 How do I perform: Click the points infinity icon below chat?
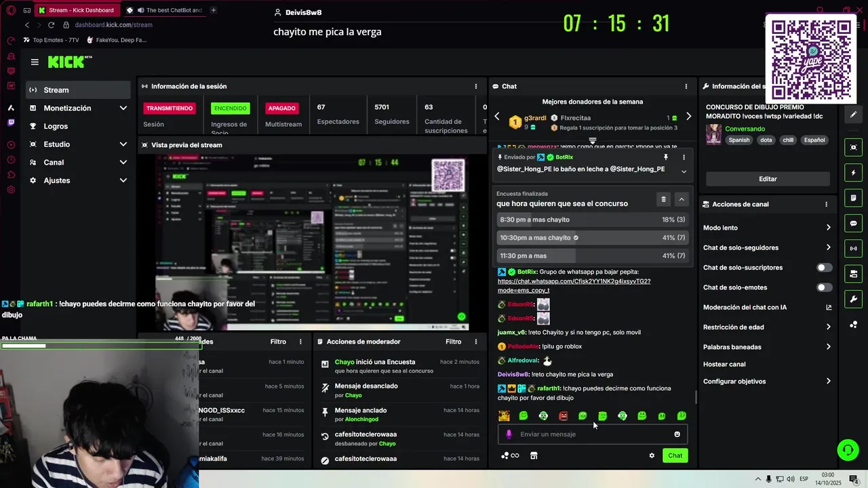point(510,455)
